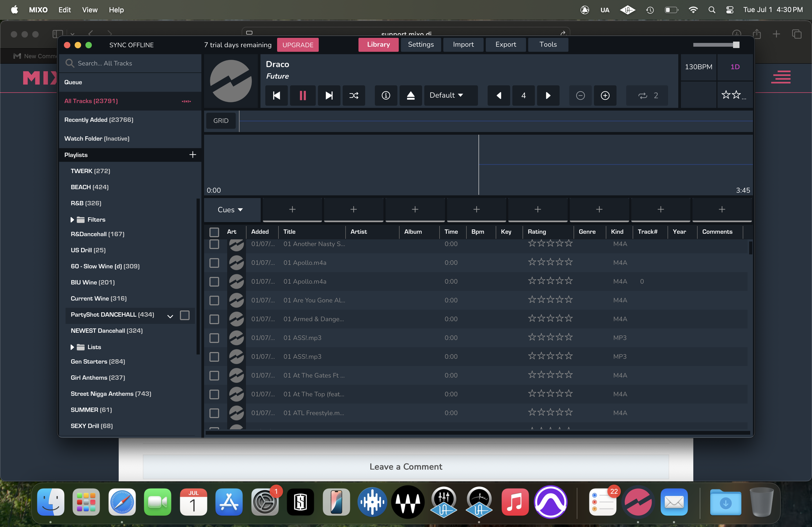Pause playback with the pink pause button
The height and width of the screenshot is (527, 812).
[302, 96]
